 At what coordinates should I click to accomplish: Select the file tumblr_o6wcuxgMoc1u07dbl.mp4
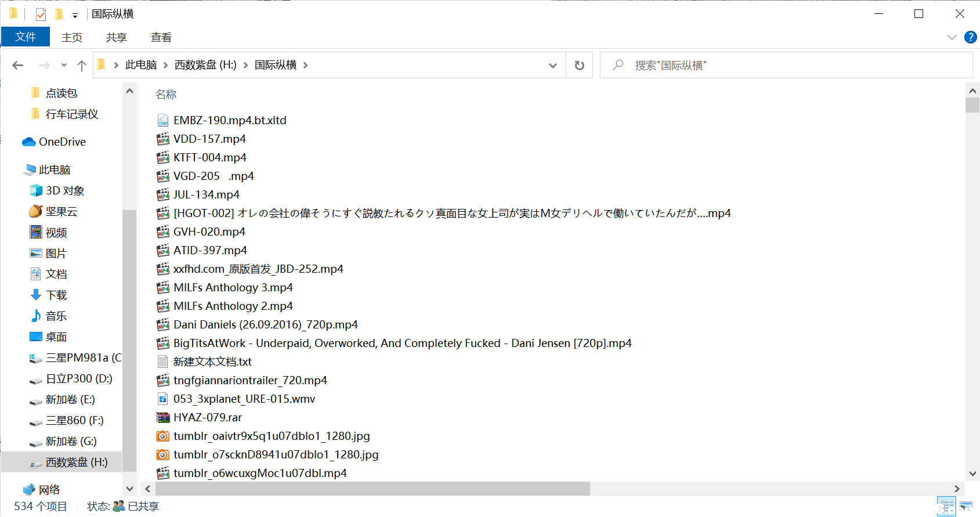260,473
